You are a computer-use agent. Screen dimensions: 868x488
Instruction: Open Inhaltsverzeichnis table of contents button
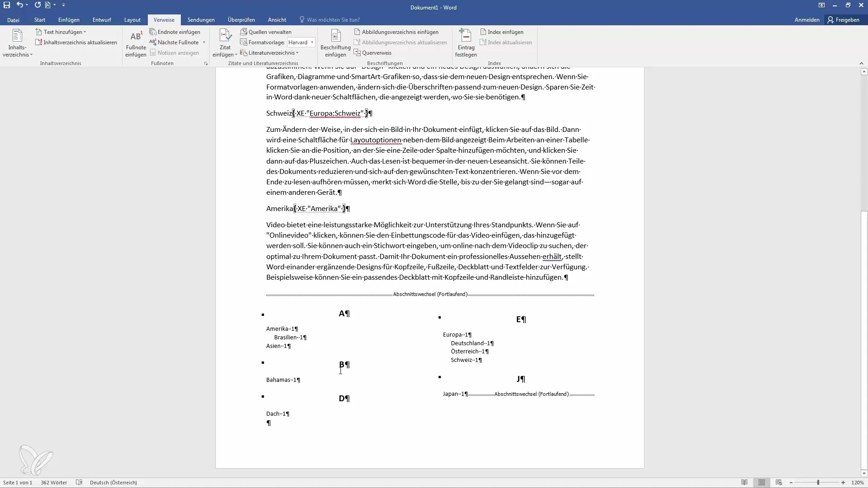click(x=17, y=43)
